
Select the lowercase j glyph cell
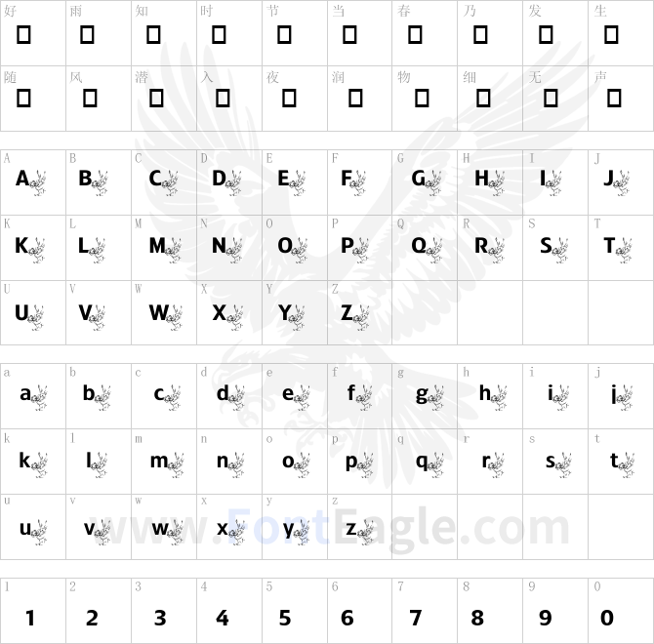point(621,396)
